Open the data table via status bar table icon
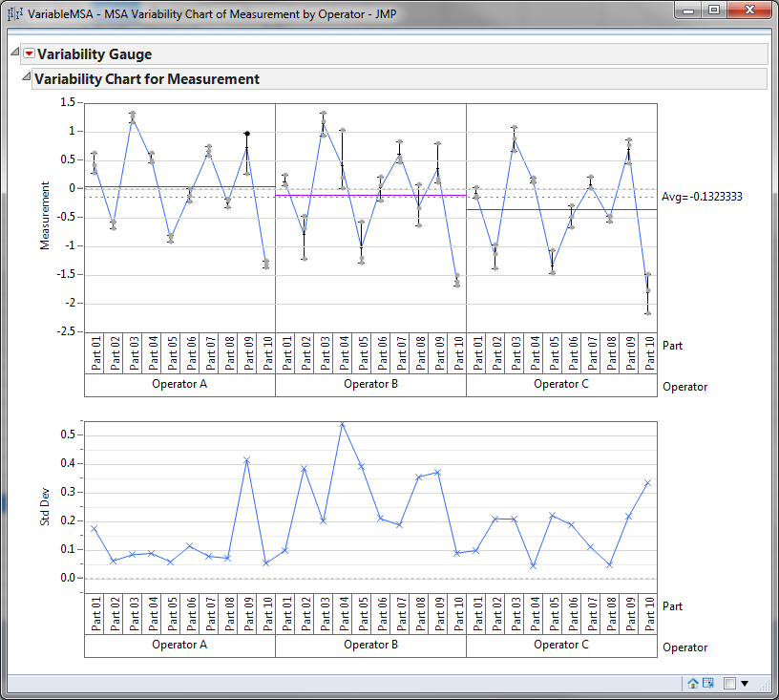 (x=708, y=684)
